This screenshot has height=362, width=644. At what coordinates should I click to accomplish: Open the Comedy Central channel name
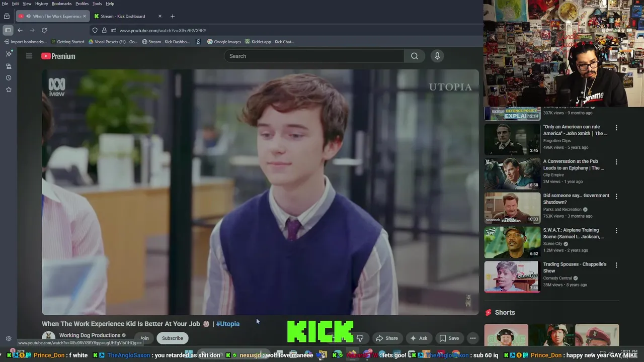coord(558,278)
